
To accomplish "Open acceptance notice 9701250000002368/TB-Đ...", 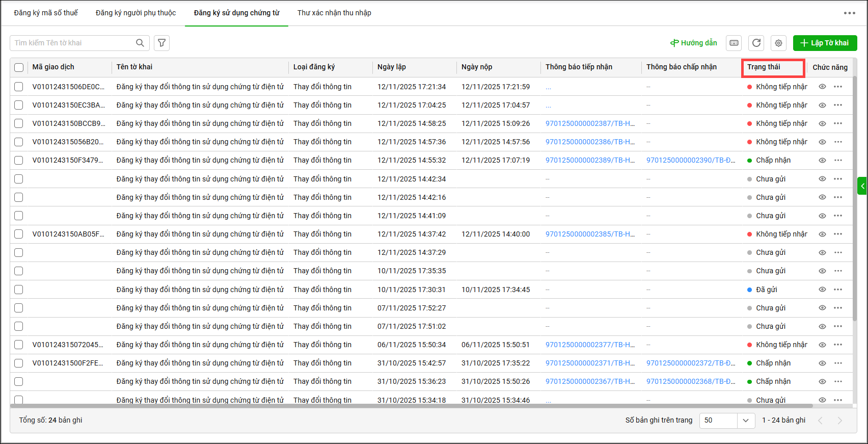I will (x=691, y=381).
